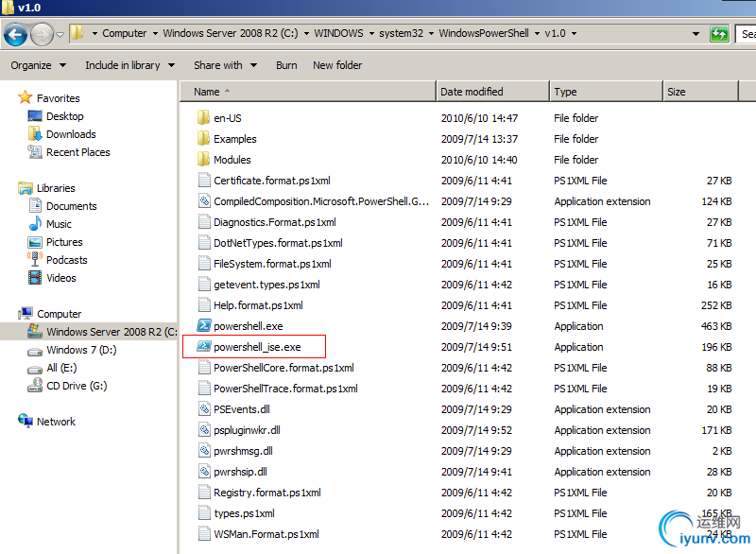Select the WSMan.Format.ps1xml file name

pos(266,534)
